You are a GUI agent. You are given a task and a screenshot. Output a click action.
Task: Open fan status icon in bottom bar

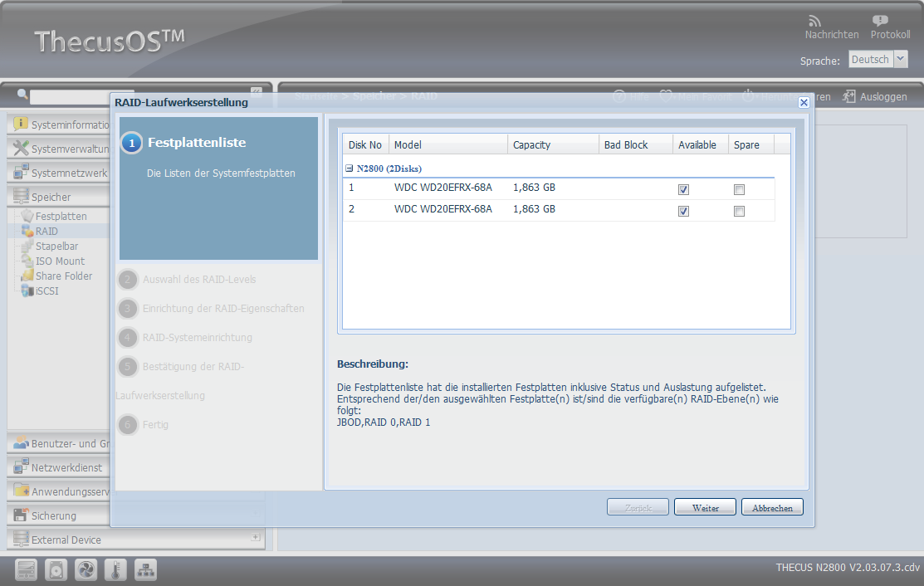pos(86,570)
